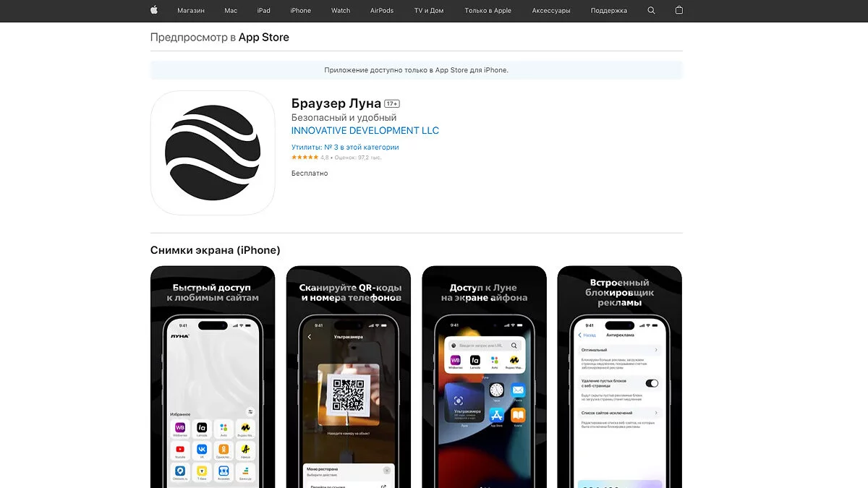
Task: Click the magnifier in the Луна widget search
Action: pyautogui.click(x=514, y=346)
